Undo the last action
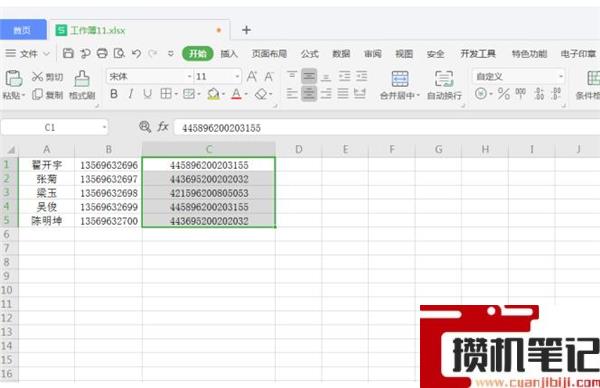 [136, 53]
